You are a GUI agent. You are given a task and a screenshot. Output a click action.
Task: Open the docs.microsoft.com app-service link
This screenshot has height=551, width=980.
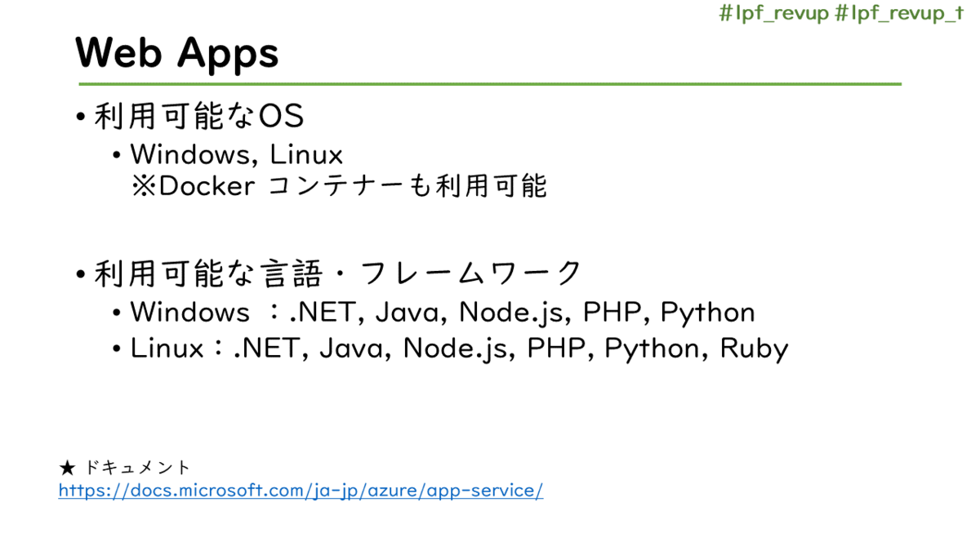coord(301,491)
